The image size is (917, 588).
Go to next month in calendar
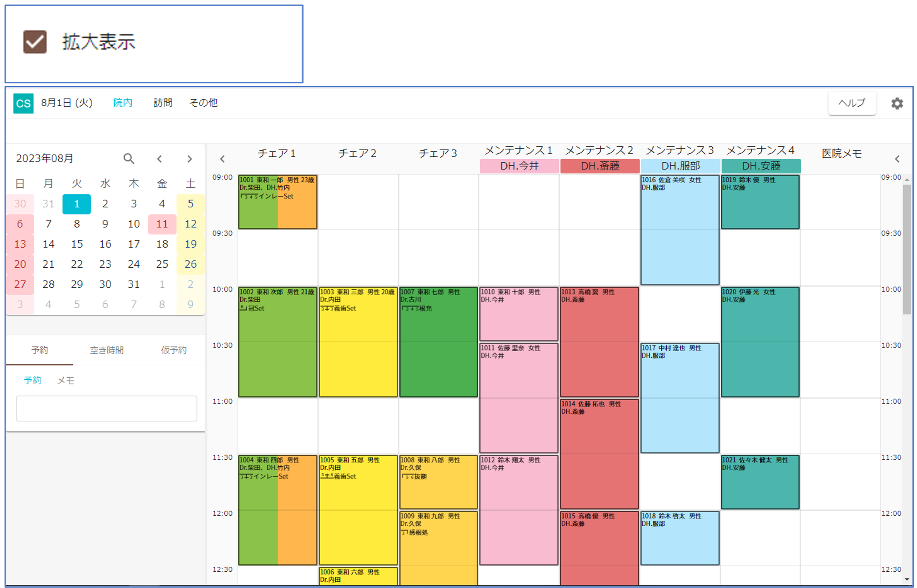190,159
